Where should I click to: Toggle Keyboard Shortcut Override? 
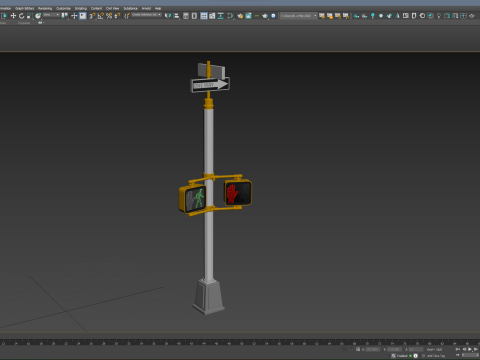[x=83, y=16]
